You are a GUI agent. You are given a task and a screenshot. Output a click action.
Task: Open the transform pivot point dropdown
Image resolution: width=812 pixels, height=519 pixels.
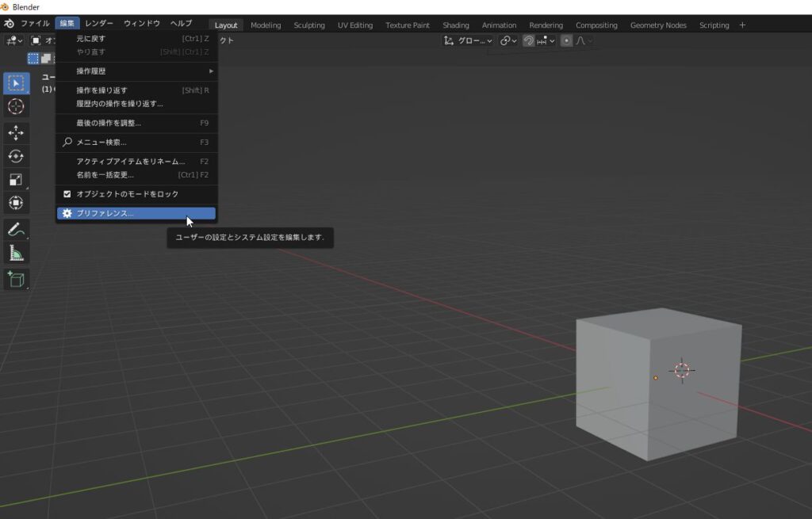(x=508, y=40)
